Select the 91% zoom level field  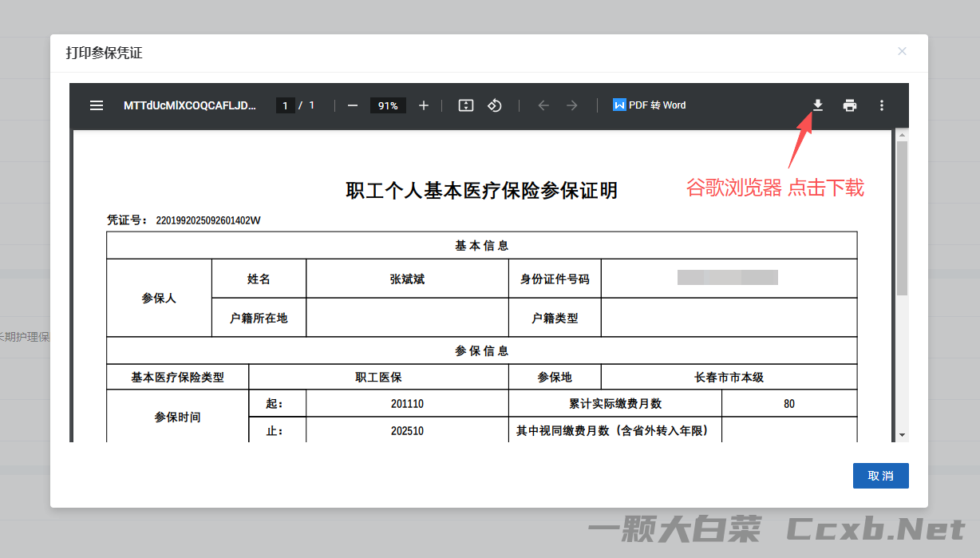click(388, 105)
